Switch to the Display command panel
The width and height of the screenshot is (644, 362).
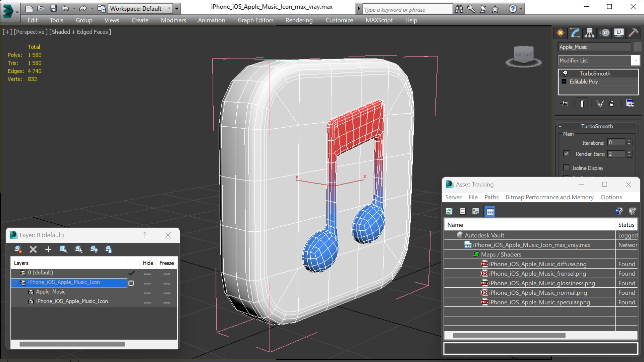619,33
